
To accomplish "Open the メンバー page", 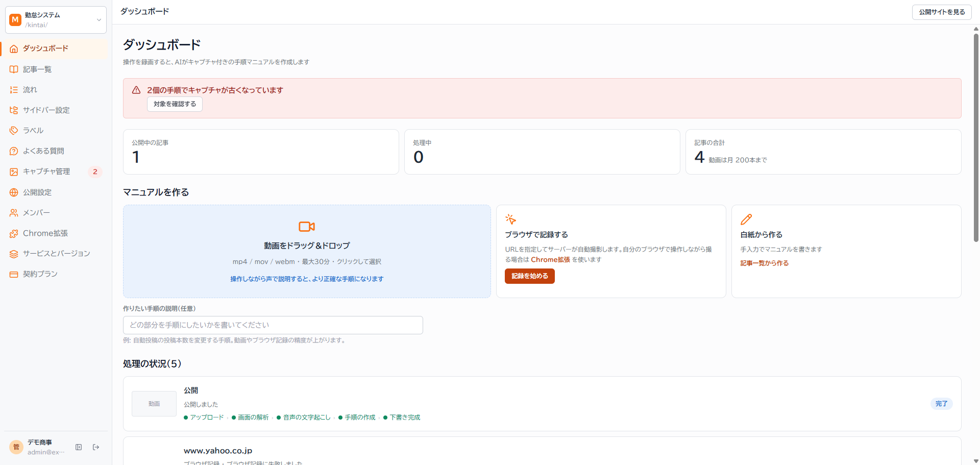I will click(x=56, y=213).
